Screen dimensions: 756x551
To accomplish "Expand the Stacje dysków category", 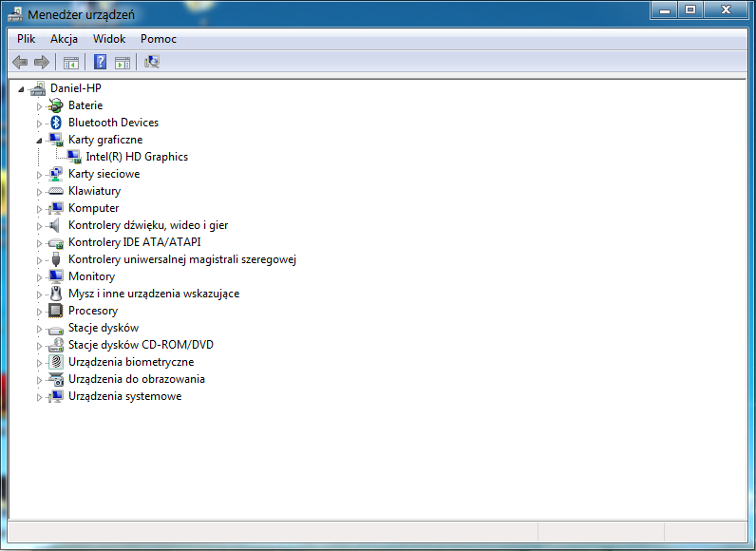I will (39, 329).
